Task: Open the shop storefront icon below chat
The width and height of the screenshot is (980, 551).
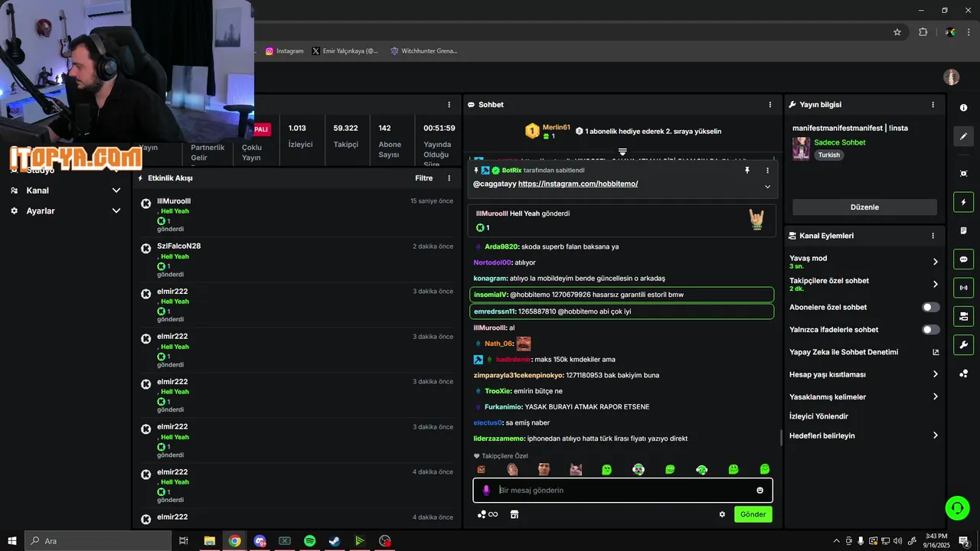Action: (x=514, y=514)
